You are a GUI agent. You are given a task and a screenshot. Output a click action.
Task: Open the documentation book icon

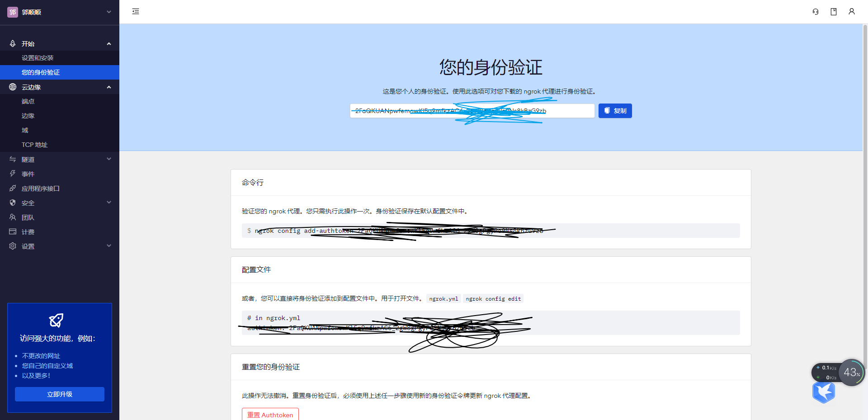point(834,12)
